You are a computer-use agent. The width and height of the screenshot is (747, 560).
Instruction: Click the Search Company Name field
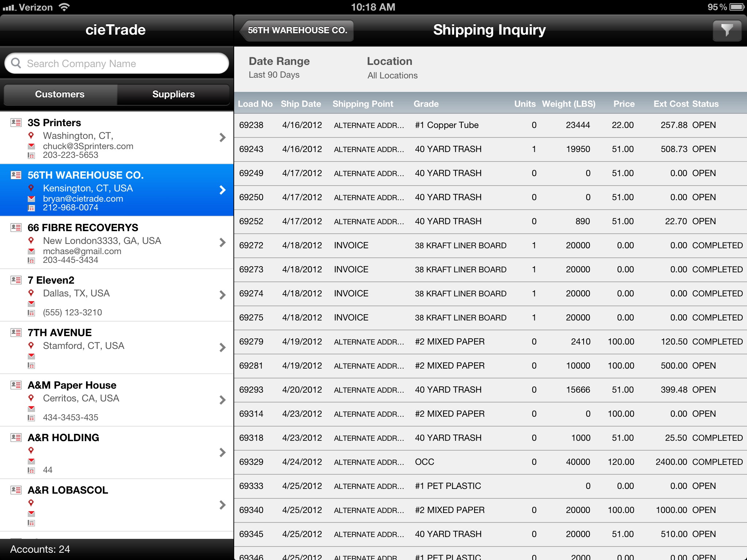click(116, 63)
